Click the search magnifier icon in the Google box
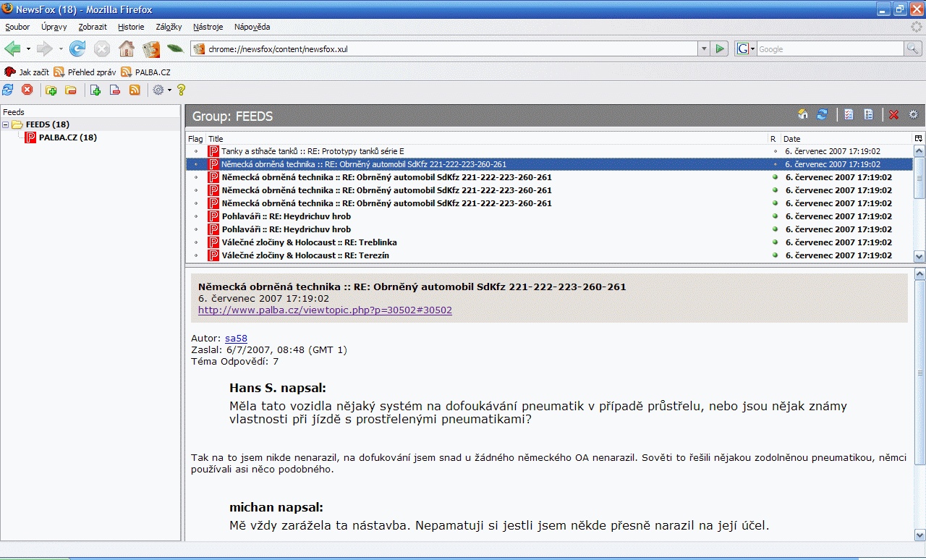 pos(914,48)
